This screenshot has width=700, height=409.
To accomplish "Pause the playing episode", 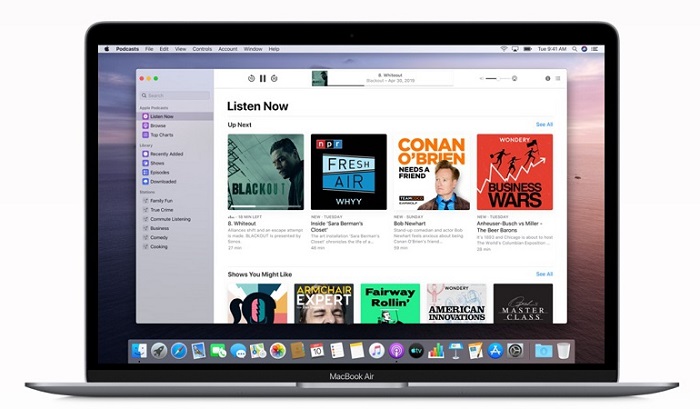I will [x=262, y=79].
